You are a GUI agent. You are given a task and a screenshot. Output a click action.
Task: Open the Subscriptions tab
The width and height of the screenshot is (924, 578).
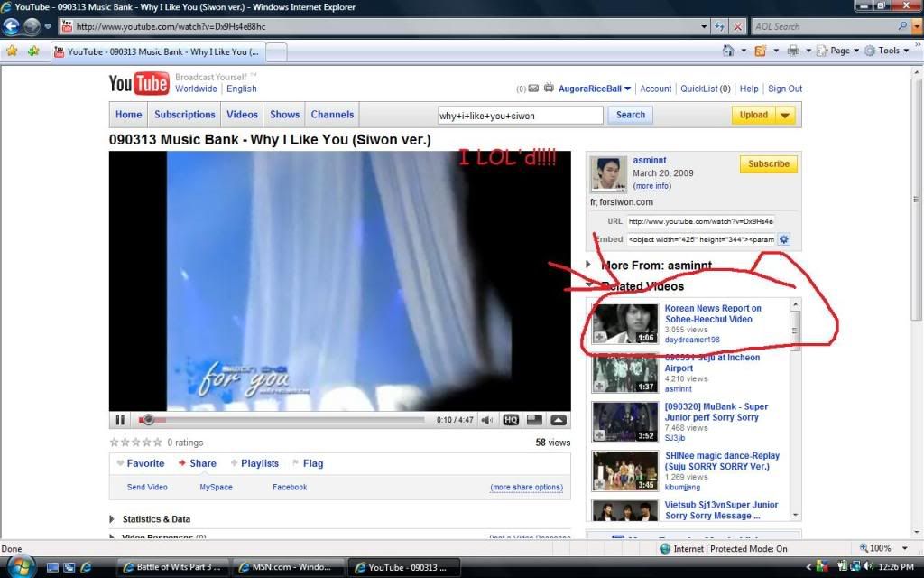click(x=184, y=115)
